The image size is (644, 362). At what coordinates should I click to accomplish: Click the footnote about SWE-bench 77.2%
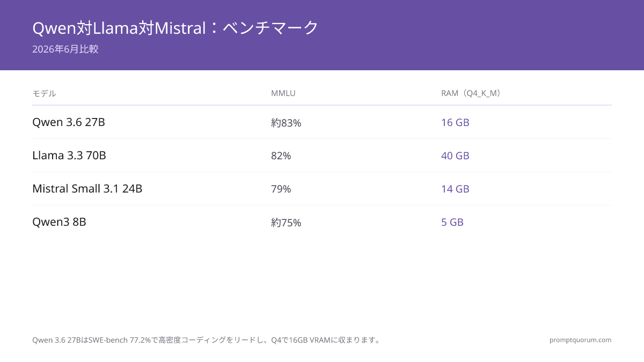207,340
